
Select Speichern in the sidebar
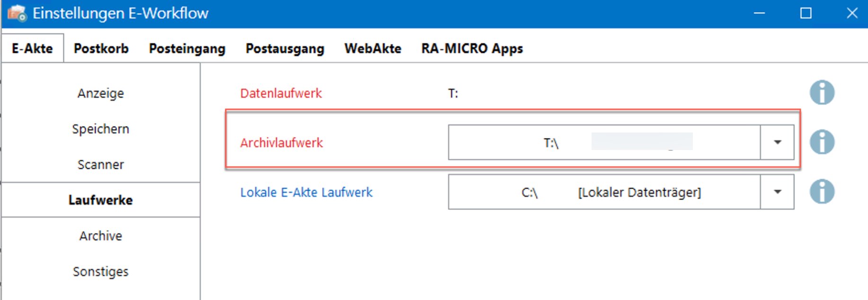[x=101, y=129]
